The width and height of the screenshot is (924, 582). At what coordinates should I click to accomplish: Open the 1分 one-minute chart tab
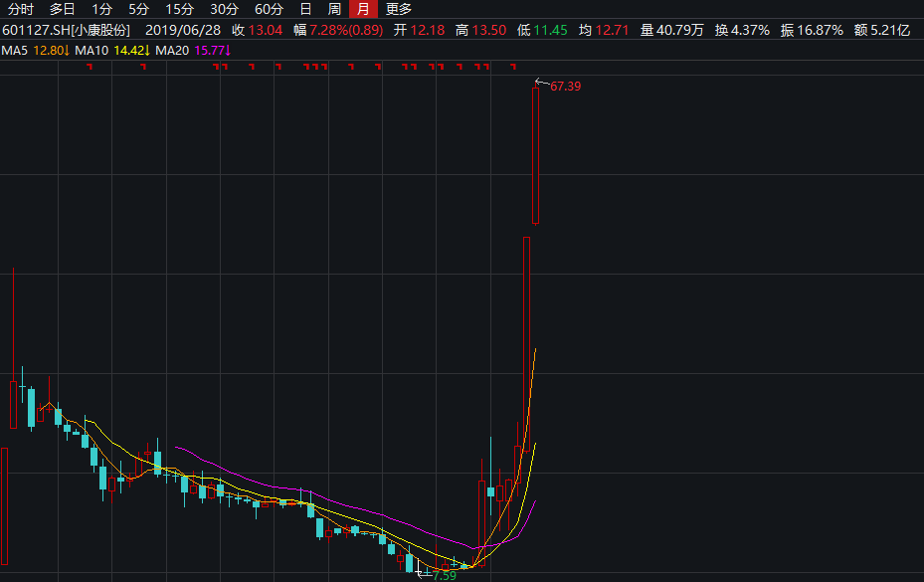(101, 9)
